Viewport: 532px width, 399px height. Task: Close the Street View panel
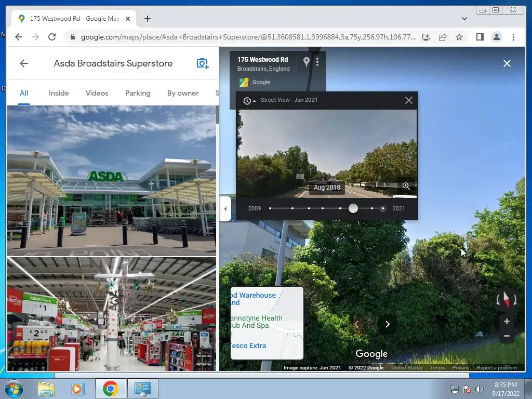pyautogui.click(x=507, y=63)
